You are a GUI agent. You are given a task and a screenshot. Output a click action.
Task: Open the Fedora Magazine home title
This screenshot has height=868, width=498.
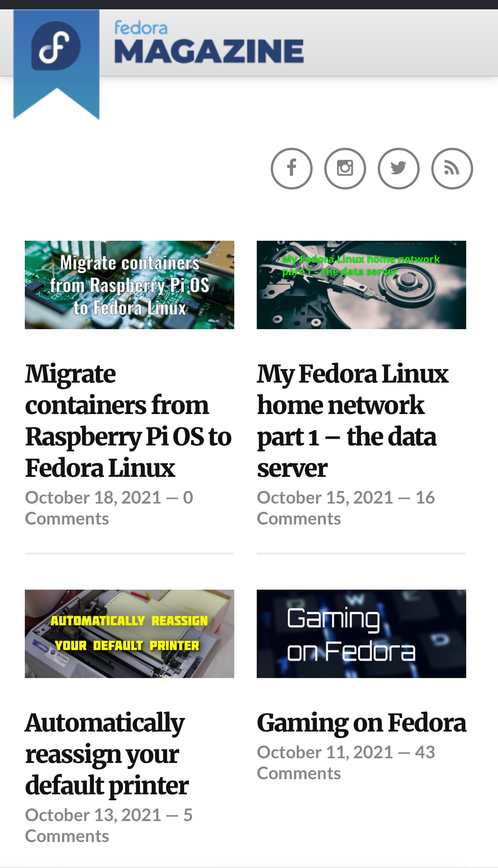tap(209, 42)
